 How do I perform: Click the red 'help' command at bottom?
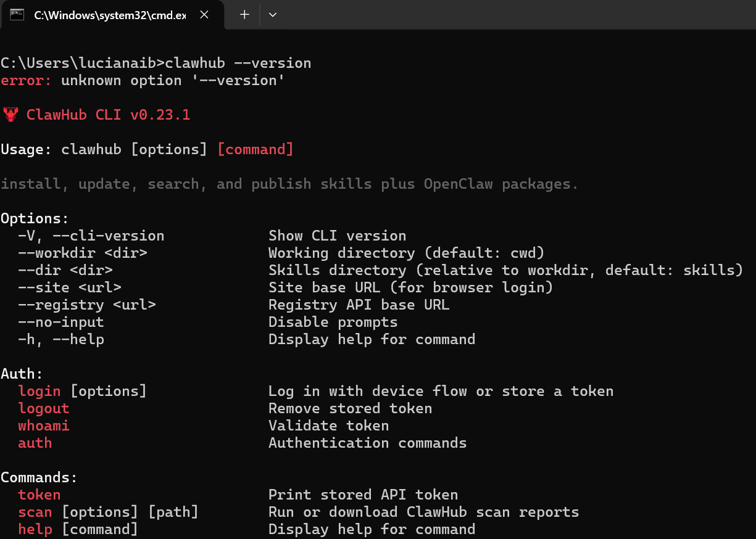tap(35, 529)
